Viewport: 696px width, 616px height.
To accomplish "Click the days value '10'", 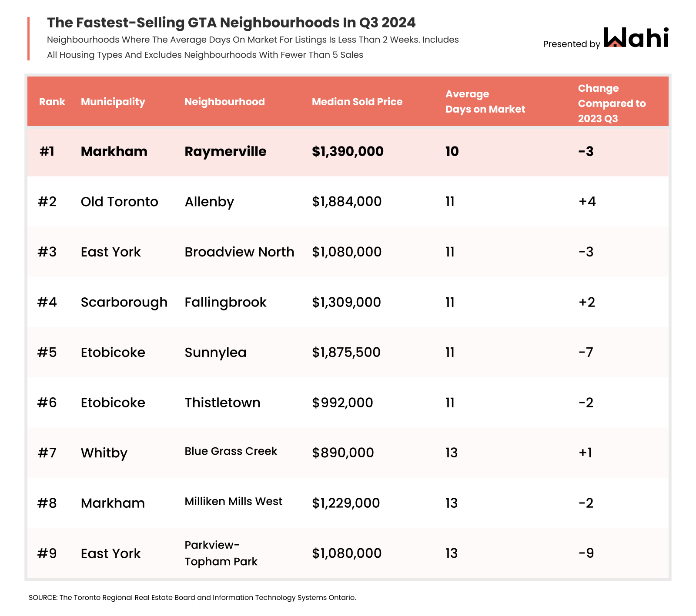I will pos(452,151).
